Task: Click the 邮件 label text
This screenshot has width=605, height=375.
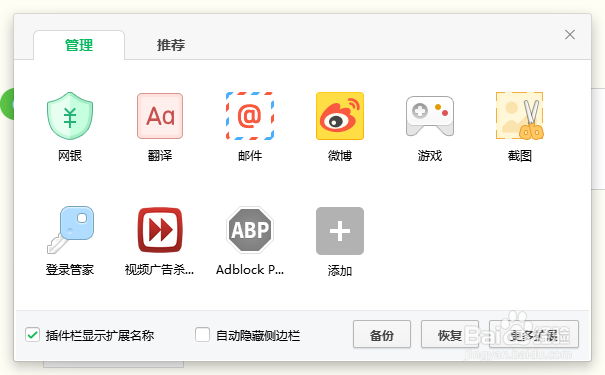Action: point(250,156)
